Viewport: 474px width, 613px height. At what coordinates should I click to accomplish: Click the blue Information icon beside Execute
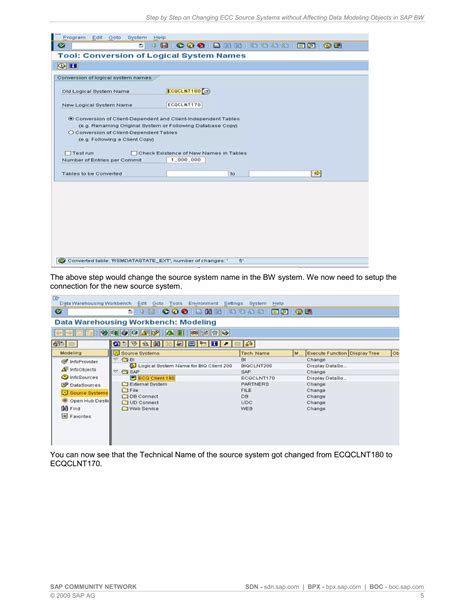point(74,66)
